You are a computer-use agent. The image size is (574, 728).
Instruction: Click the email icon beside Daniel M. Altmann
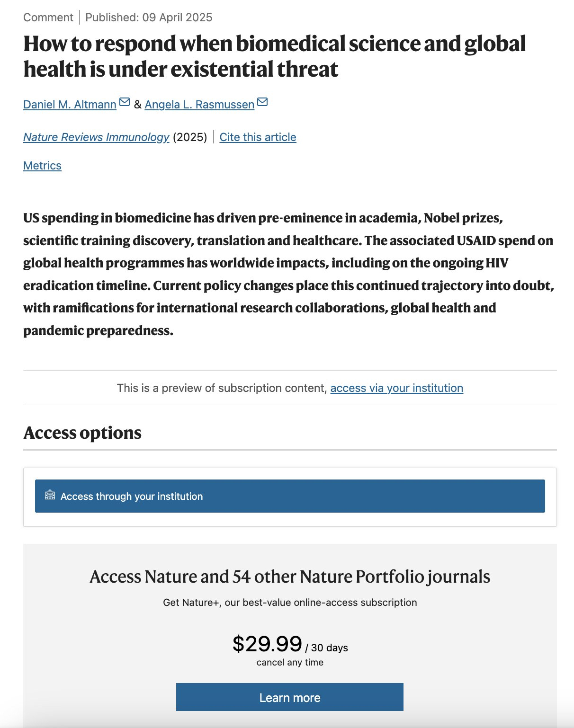125,102
